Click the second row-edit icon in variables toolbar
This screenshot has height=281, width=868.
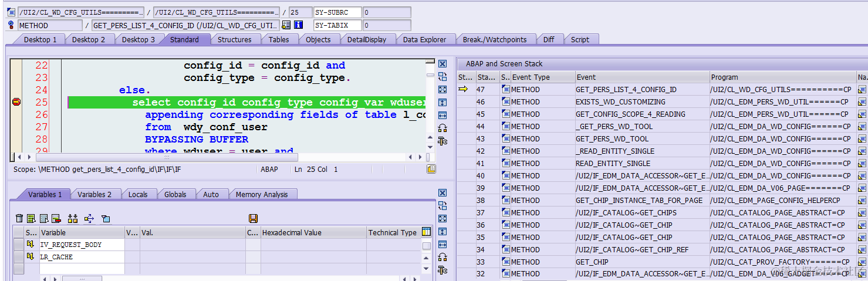(x=44, y=218)
